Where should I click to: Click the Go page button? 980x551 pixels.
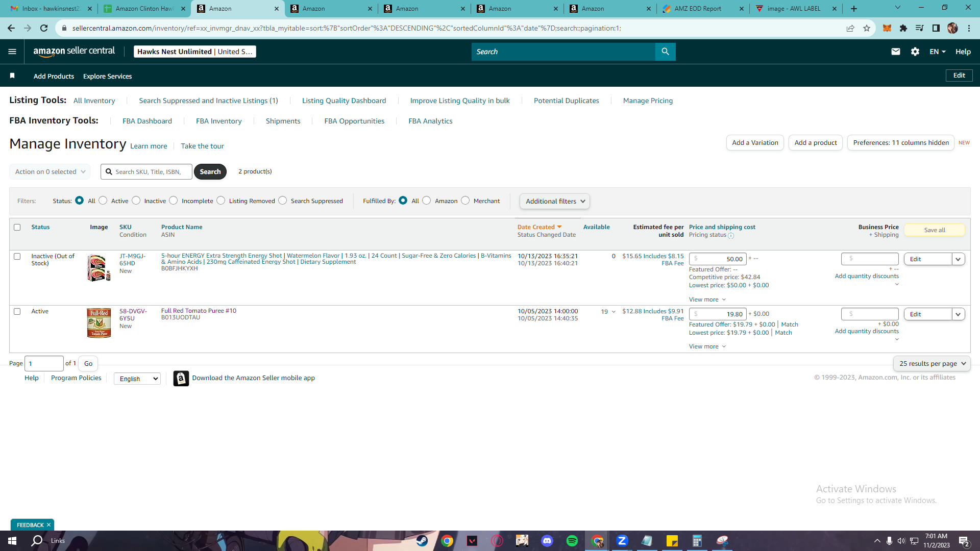click(88, 364)
